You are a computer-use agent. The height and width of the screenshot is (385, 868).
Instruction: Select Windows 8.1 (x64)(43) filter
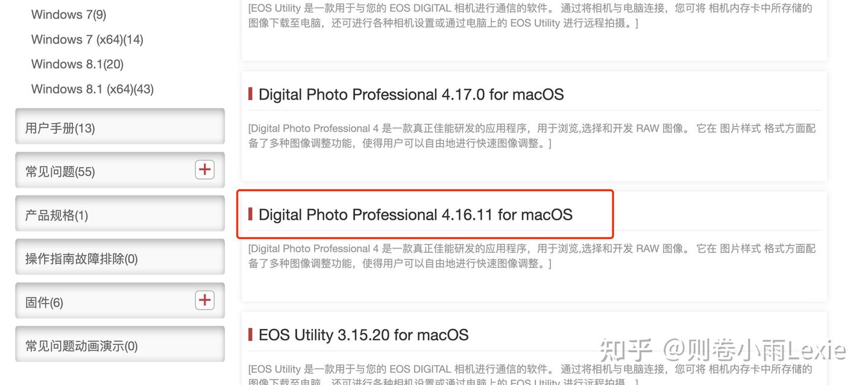(x=92, y=89)
